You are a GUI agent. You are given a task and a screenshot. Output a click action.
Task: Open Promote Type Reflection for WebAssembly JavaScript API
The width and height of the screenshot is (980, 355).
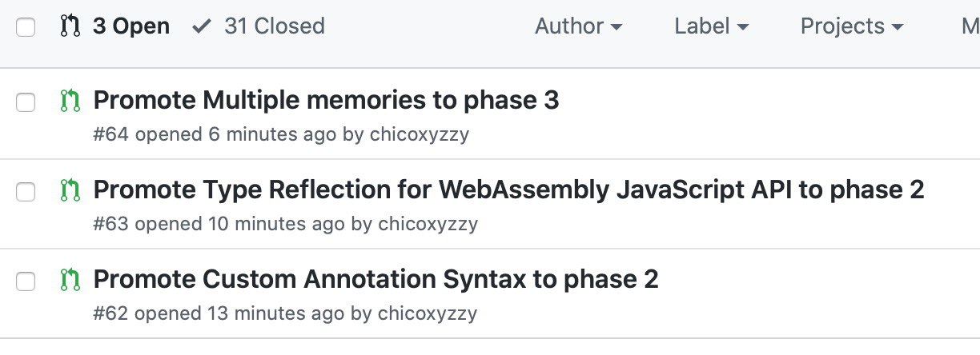(509, 189)
